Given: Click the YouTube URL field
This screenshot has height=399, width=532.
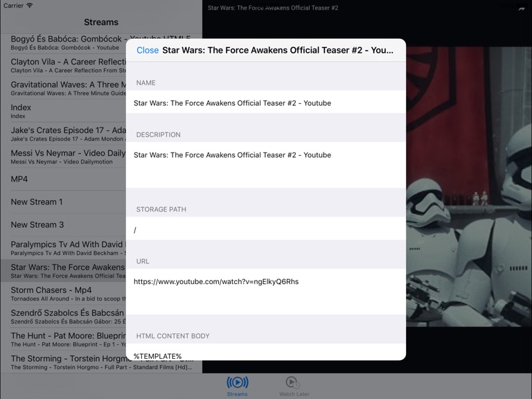Looking at the screenshot, I should click(x=266, y=292).
